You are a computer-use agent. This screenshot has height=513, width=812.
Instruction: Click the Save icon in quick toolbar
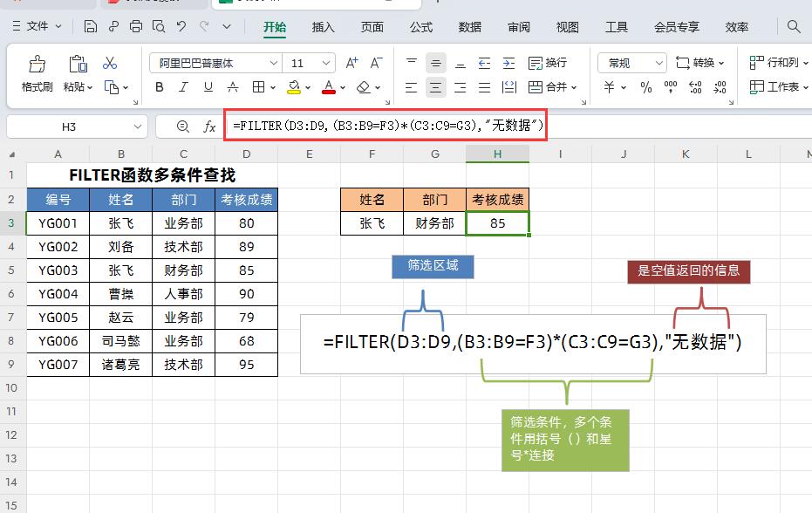(x=91, y=27)
